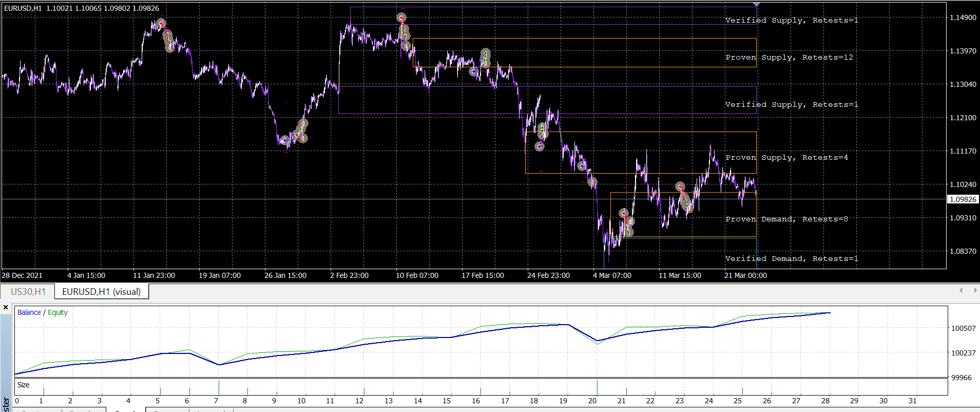Click the Balance legend text
The image size is (980, 412).
tap(29, 312)
